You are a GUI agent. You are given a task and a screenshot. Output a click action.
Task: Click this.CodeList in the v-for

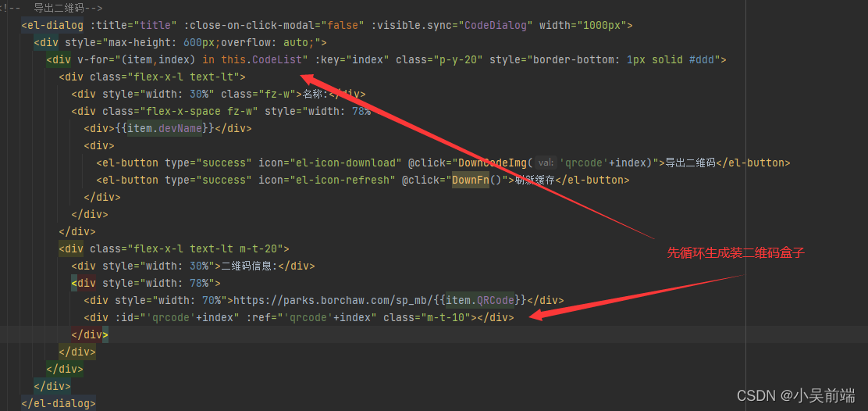click(x=261, y=59)
